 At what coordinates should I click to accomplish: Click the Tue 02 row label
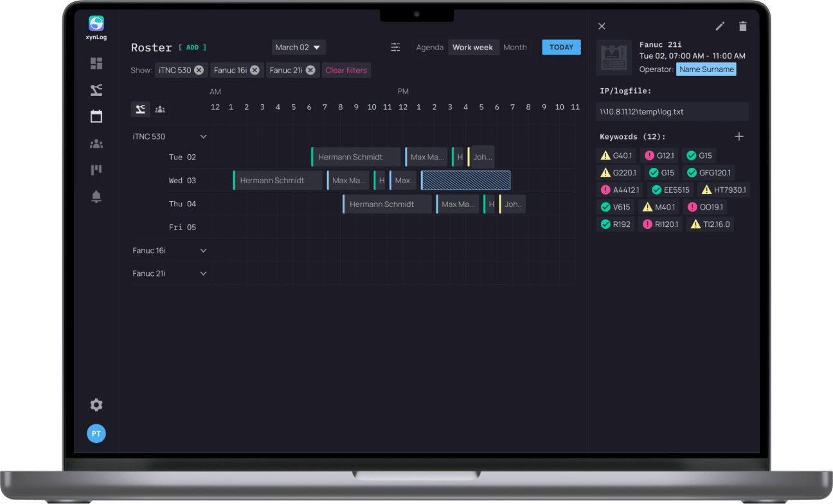tap(183, 157)
